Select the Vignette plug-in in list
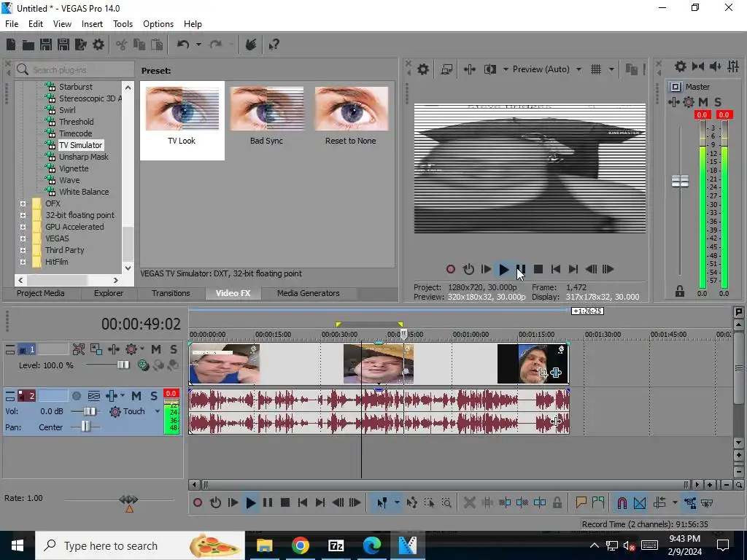 pos(74,168)
